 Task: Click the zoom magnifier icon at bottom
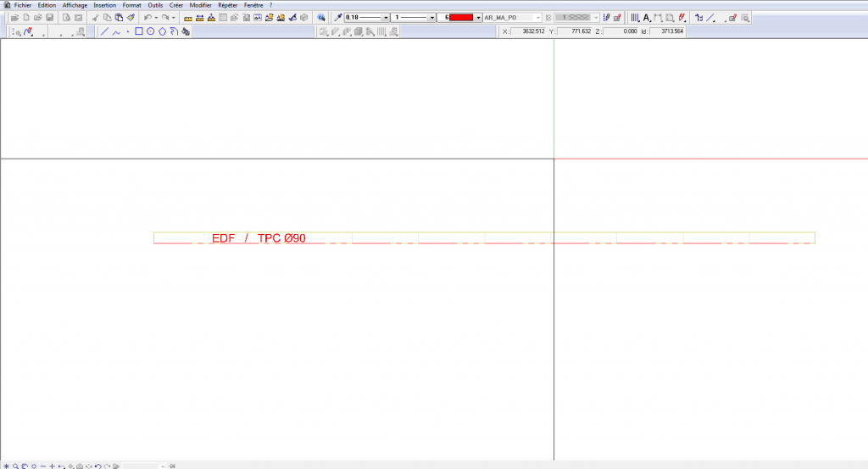click(15, 466)
